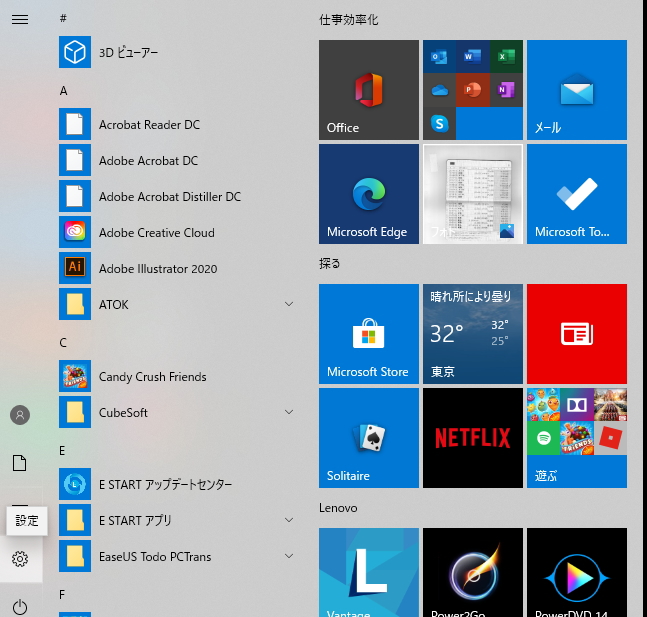Launch Solitaire tile

(368, 438)
